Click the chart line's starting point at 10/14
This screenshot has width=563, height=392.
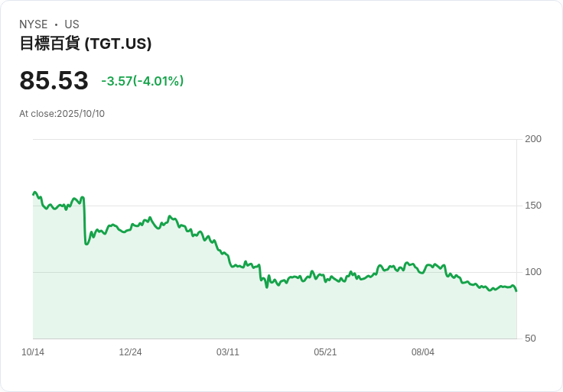34,194
